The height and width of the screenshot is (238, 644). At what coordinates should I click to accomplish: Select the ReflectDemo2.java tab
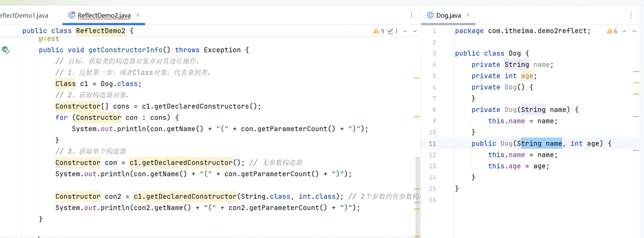(104, 16)
